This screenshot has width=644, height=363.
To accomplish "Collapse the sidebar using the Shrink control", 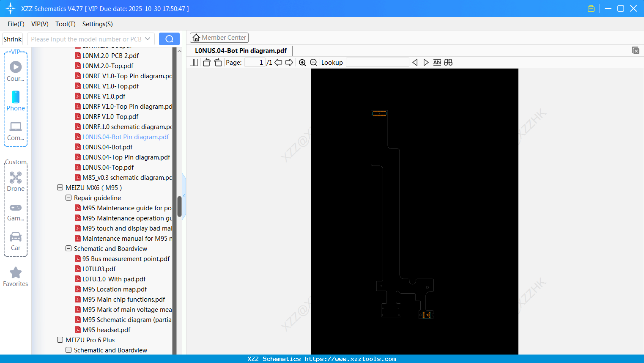I will (x=12, y=38).
